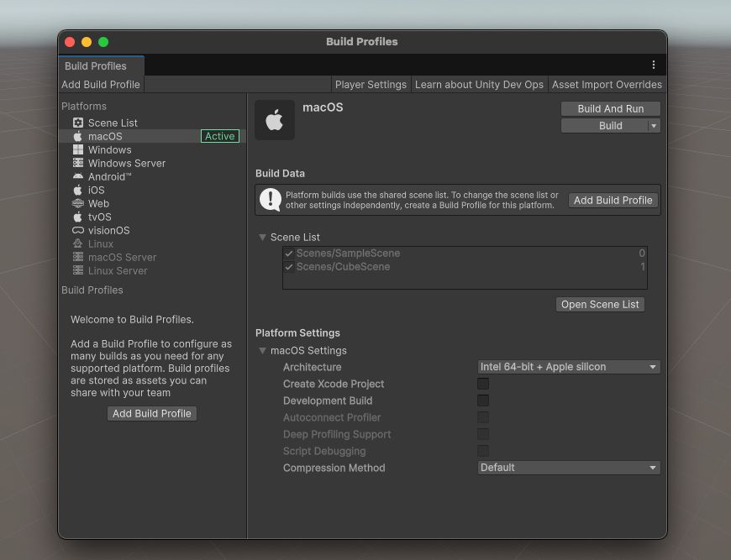Screen dimensions: 731x560
Task: Click the Windows logo icon in platforms
Action: (x=78, y=149)
